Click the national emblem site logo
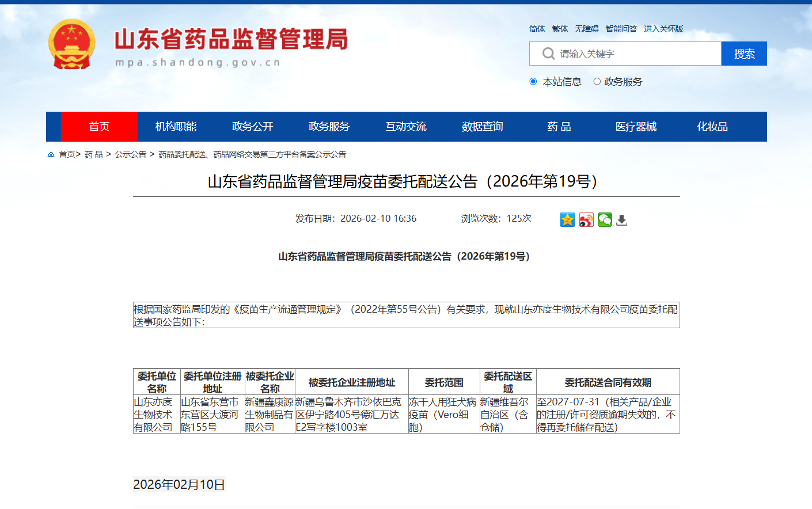This screenshot has width=812, height=509. 71,43
